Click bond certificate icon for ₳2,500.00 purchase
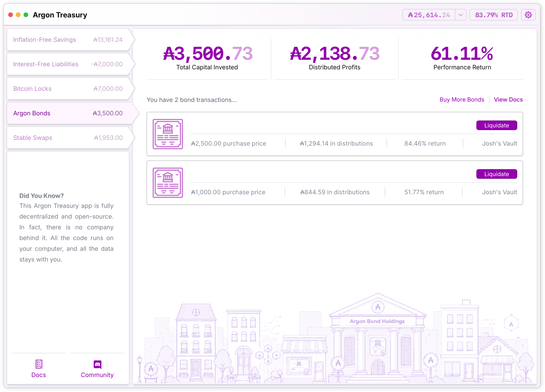The height and width of the screenshot is (392, 545). pyautogui.click(x=168, y=134)
